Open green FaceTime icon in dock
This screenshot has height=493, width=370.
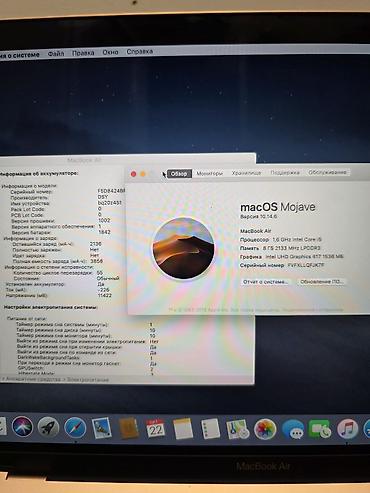[x=320, y=430]
